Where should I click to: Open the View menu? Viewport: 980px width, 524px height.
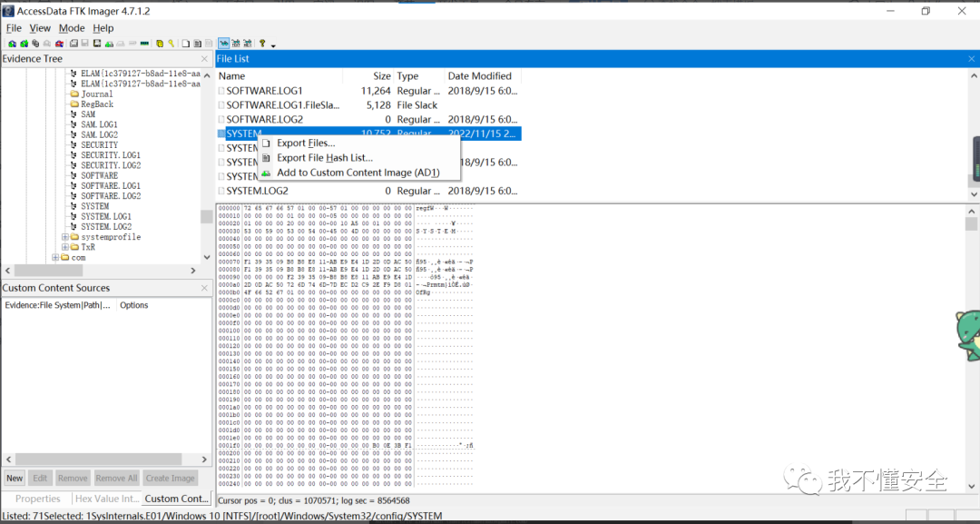click(40, 28)
